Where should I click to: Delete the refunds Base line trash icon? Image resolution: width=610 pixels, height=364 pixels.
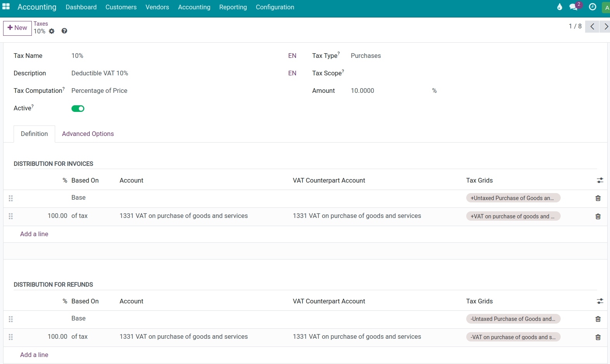pos(598,319)
